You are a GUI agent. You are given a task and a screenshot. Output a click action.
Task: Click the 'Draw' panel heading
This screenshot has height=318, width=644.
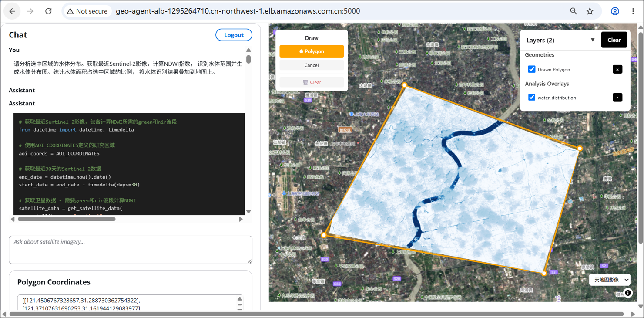312,38
